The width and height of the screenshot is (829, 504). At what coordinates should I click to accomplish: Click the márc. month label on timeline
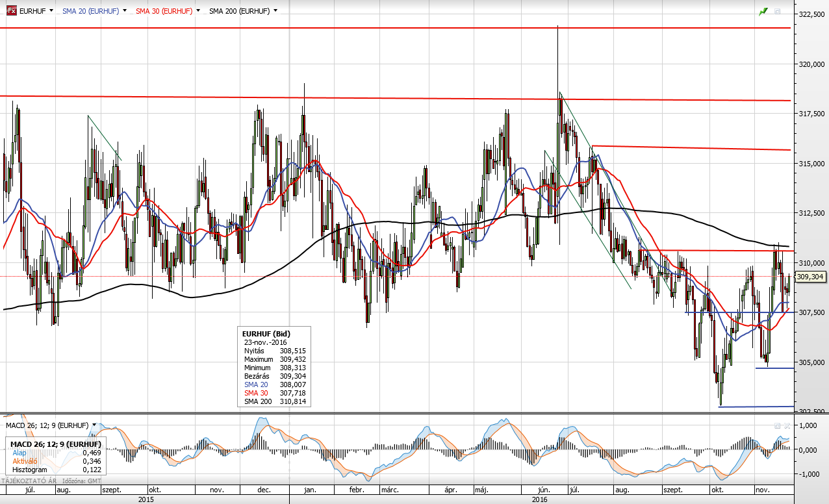pos(389,490)
